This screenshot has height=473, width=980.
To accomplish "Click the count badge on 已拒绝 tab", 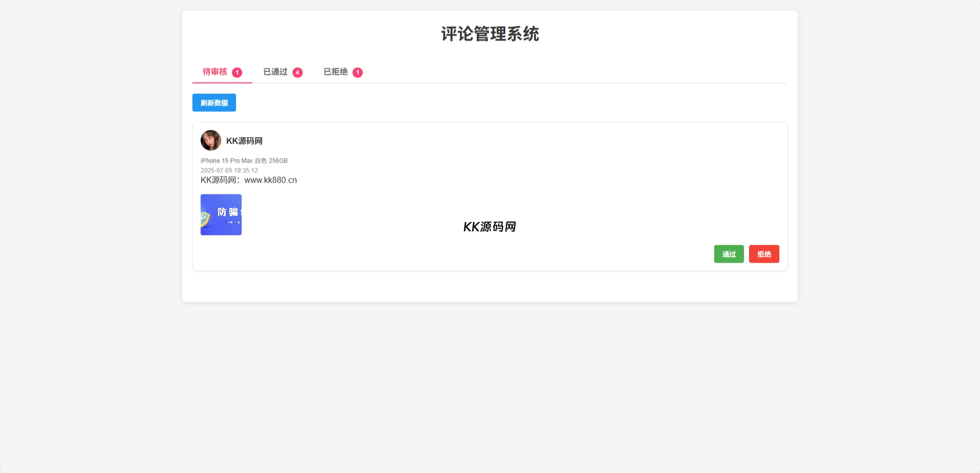I will point(358,72).
